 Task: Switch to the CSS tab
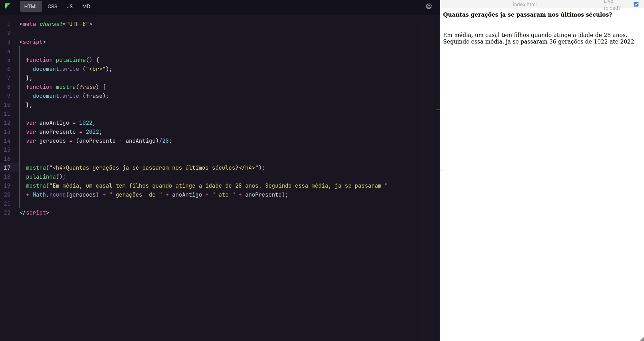53,6
